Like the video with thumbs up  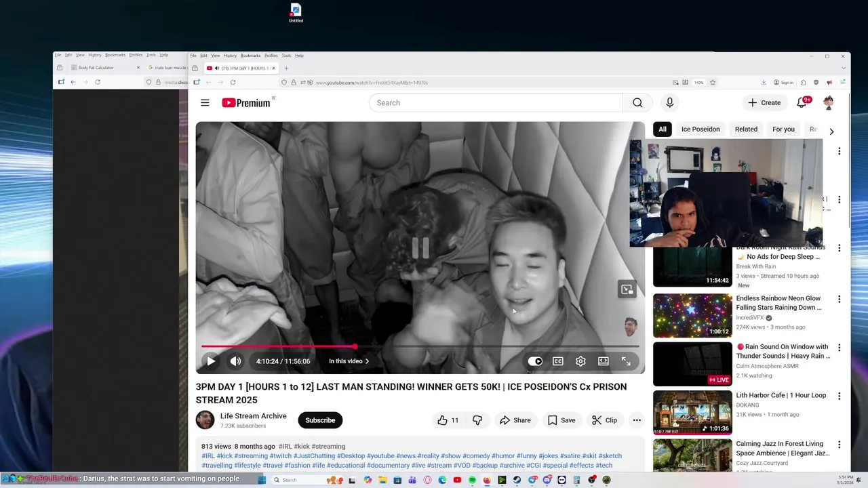(x=448, y=420)
